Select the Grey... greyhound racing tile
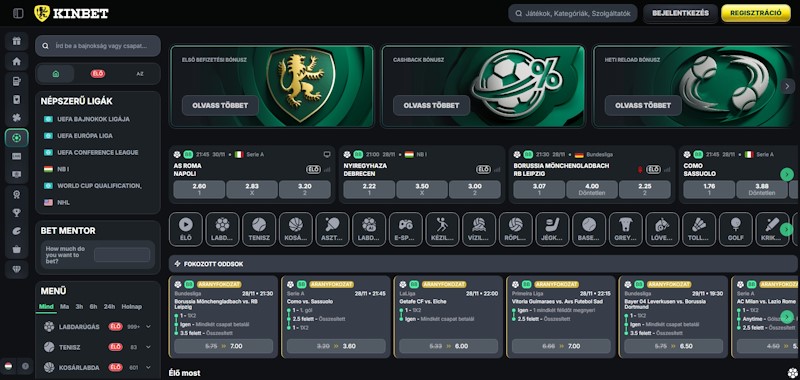The width and height of the screenshot is (800, 380). click(x=626, y=230)
